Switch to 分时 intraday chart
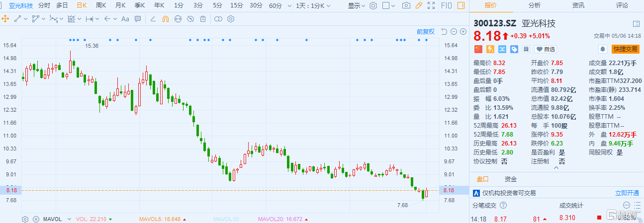This screenshot has width=644, height=223. coord(44,5)
